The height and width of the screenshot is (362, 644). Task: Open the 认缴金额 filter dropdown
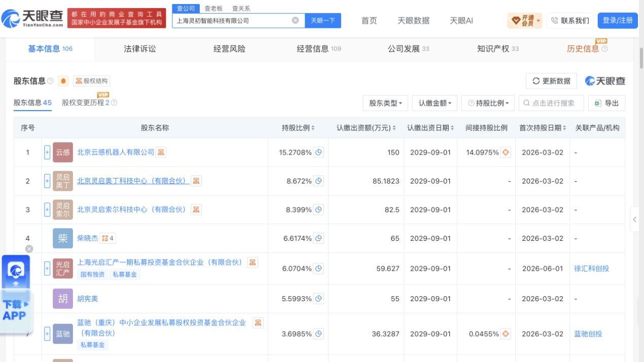[x=435, y=103]
